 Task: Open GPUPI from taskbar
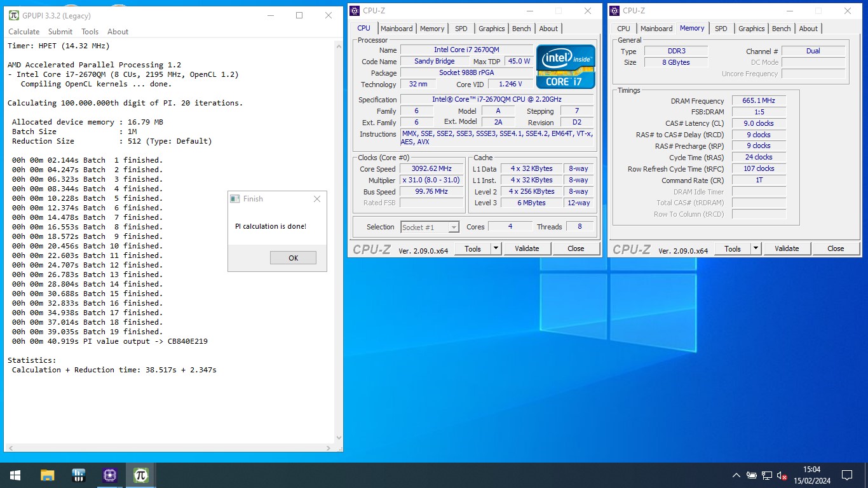(x=140, y=475)
